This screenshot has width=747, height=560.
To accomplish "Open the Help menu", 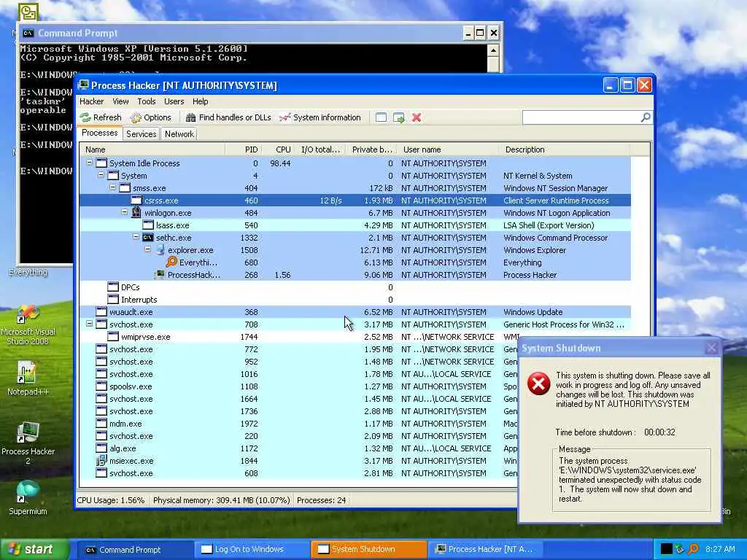I will point(200,101).
